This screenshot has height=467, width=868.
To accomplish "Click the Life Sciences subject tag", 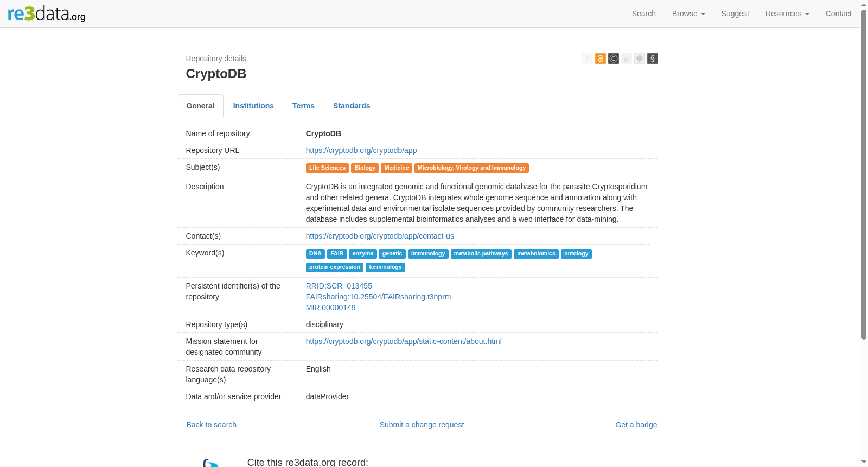I will coord(327,168).
